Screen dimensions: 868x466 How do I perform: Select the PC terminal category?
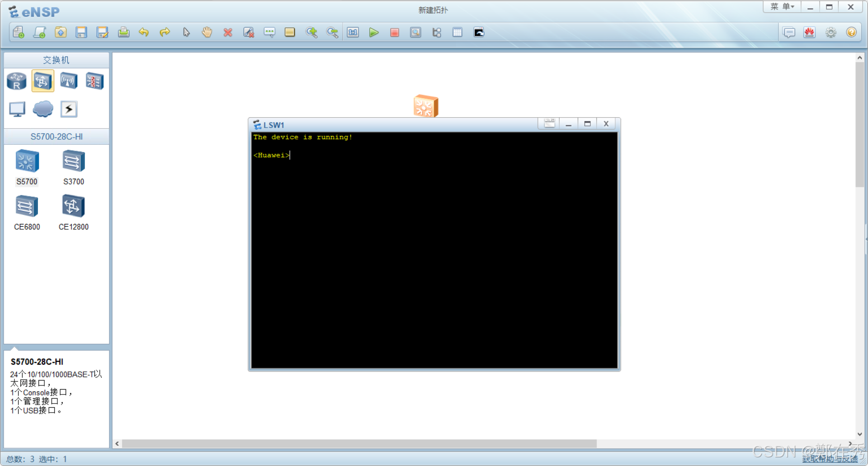[17, 109]
